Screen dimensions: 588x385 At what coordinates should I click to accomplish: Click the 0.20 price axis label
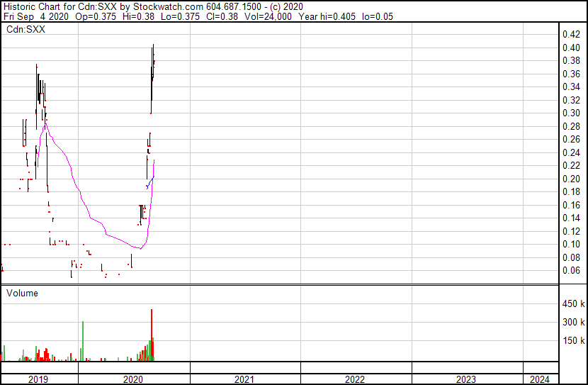coord(571,179)
